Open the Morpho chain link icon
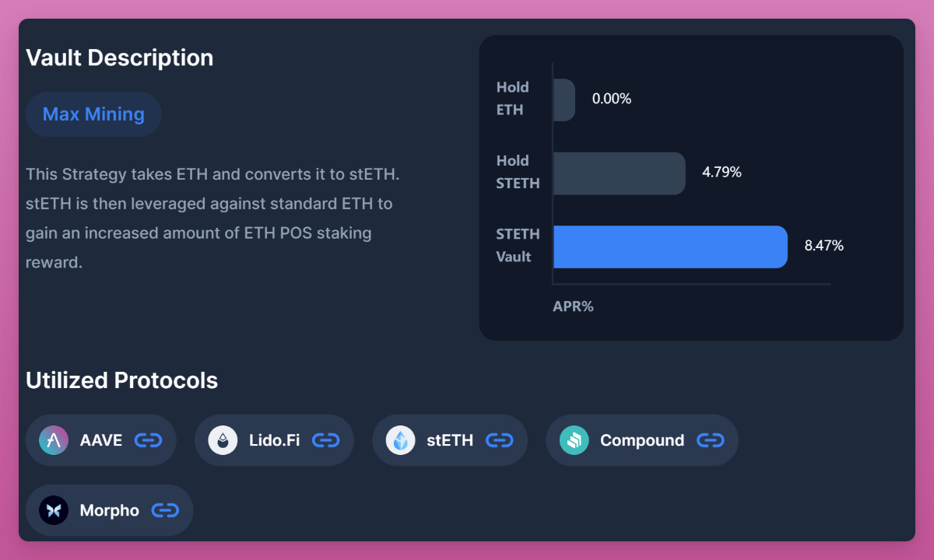 pos(165,510)
